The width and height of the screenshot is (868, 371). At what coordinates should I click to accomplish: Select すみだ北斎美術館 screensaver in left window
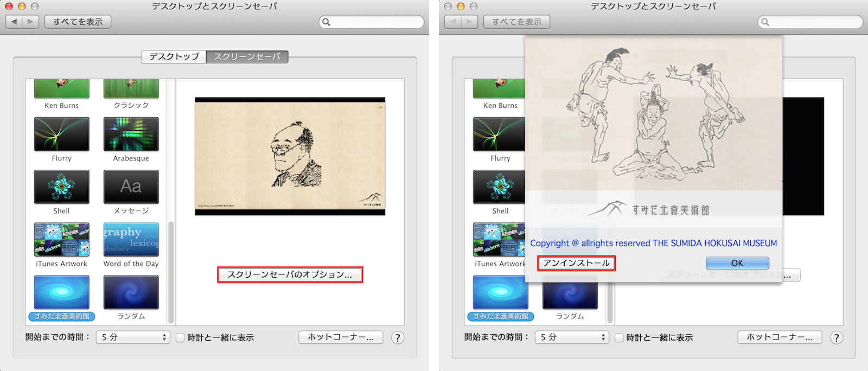click(62, 292)
